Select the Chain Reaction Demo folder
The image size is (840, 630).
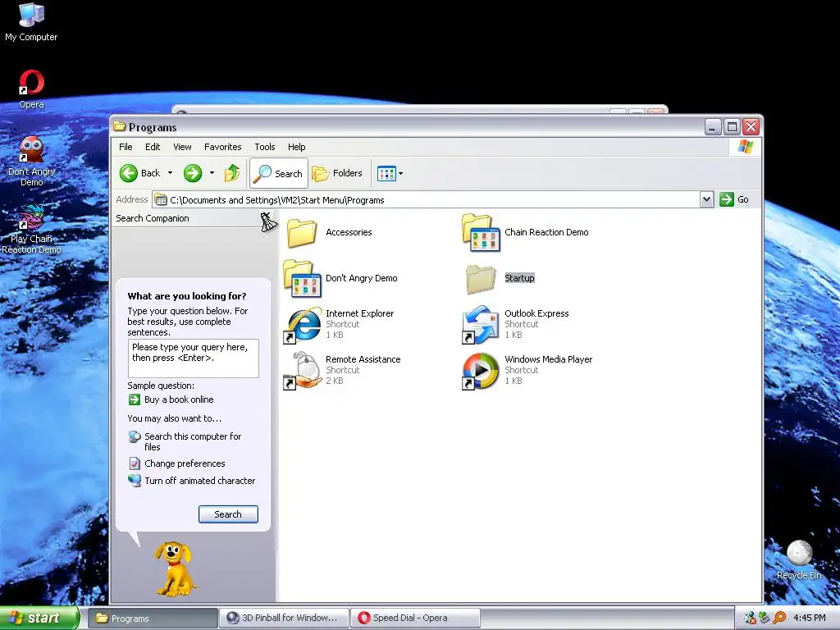[x=525, y=232]
